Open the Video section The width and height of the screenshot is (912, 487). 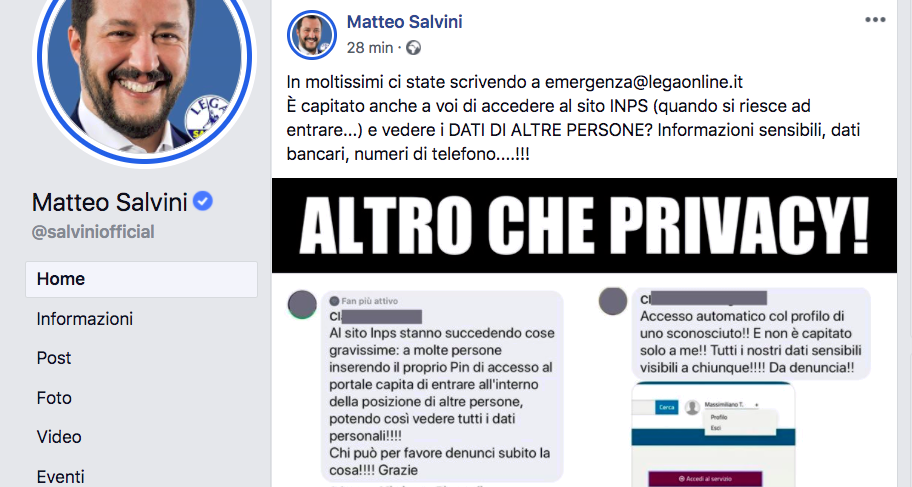[x=59, y=437]
